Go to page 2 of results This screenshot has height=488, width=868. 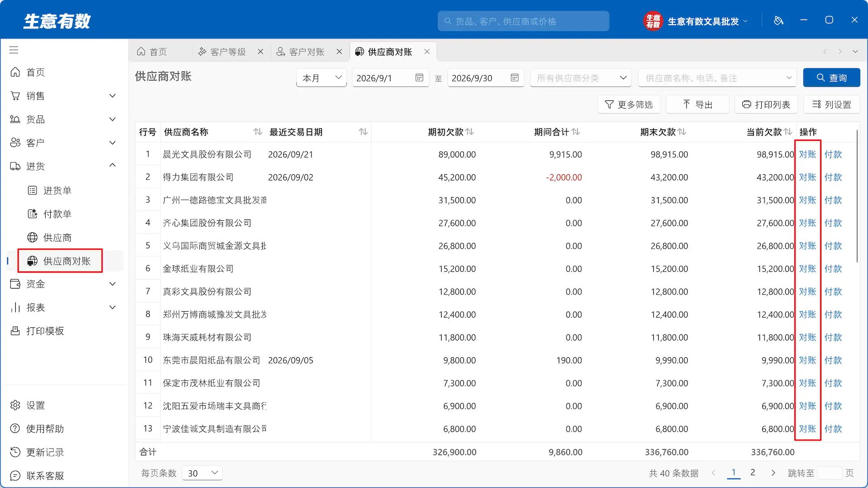(x=753, y=473)
